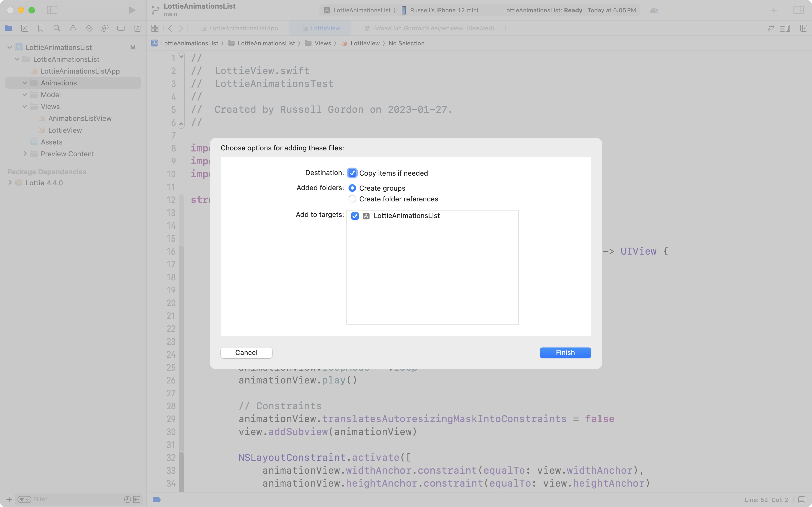Screen dimensions: 812x507
Task: Click the Run play button
Action: click(132, 10)
